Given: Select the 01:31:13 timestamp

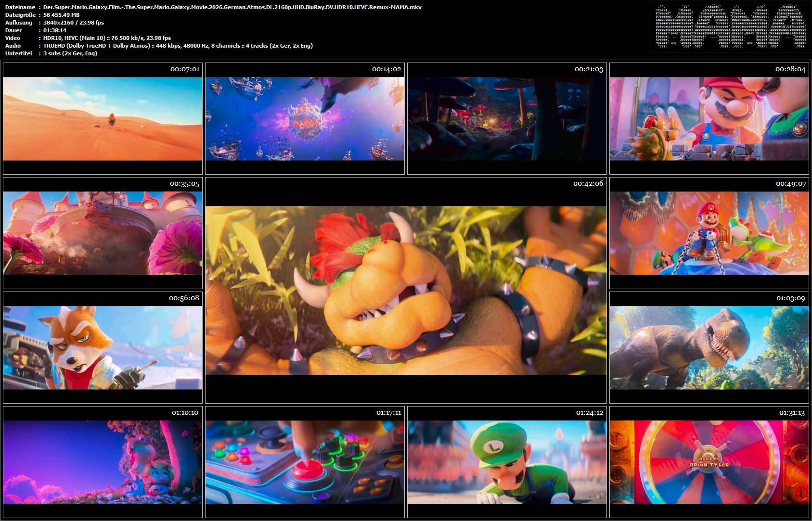Looking at the screenshot, I should (x=792, y=413).
